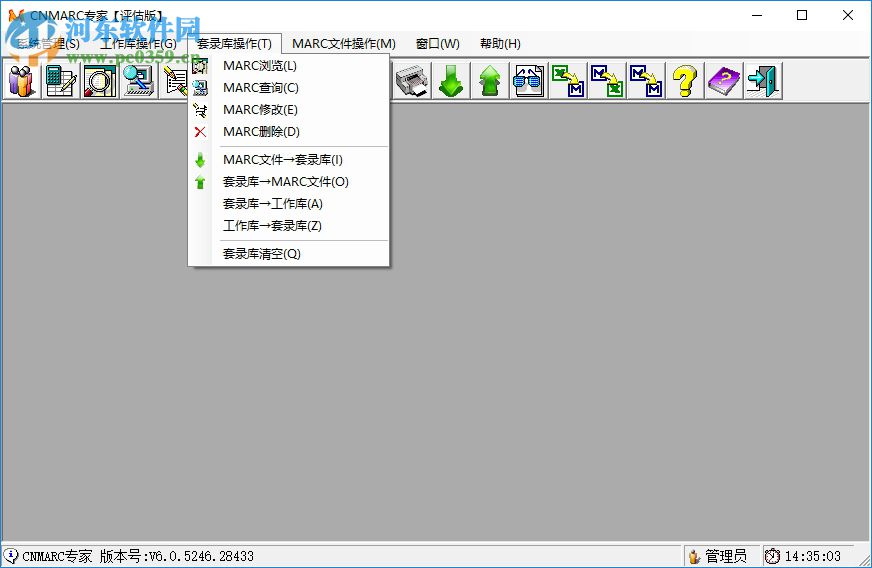Click the green up arrow toolbar icon
872x568 pixels.
(490, 81)
